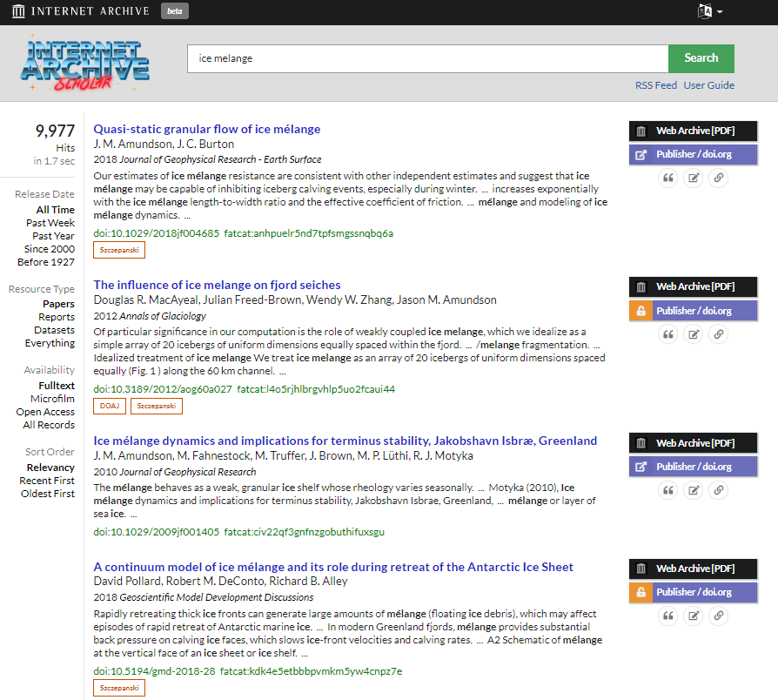Click the edit metadata icon for the first result
Screen dimensions: 778x700
[x=693, y=178]
